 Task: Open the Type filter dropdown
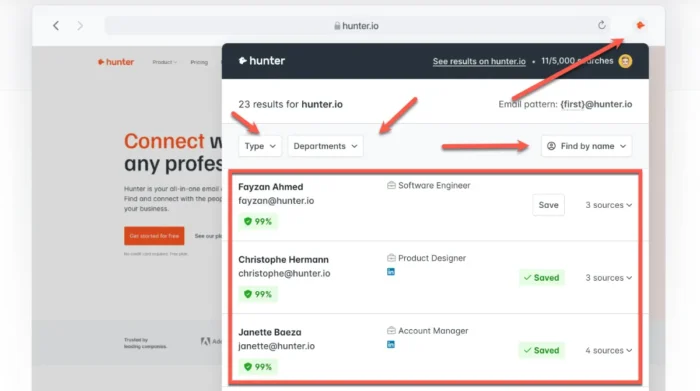pos(260,146)
